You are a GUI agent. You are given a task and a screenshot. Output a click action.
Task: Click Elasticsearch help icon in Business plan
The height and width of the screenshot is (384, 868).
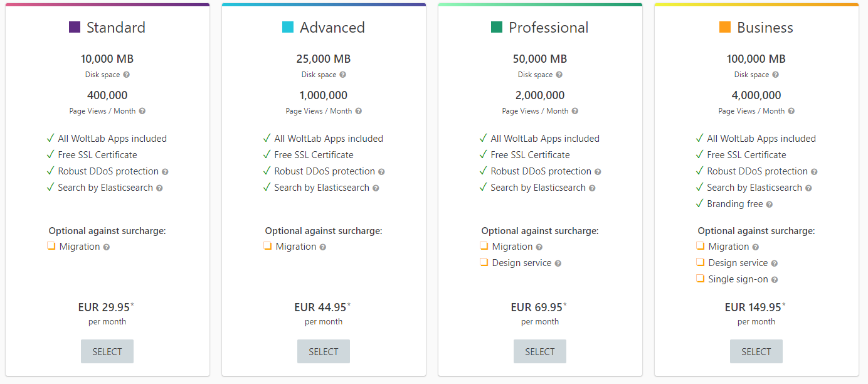[x=808, y=188]
